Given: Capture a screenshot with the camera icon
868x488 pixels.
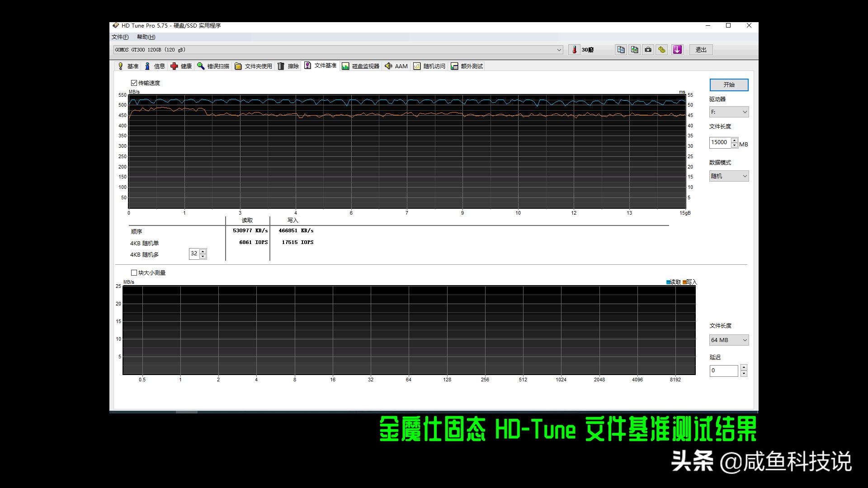Looking at the screenshot, I should 648,50.
